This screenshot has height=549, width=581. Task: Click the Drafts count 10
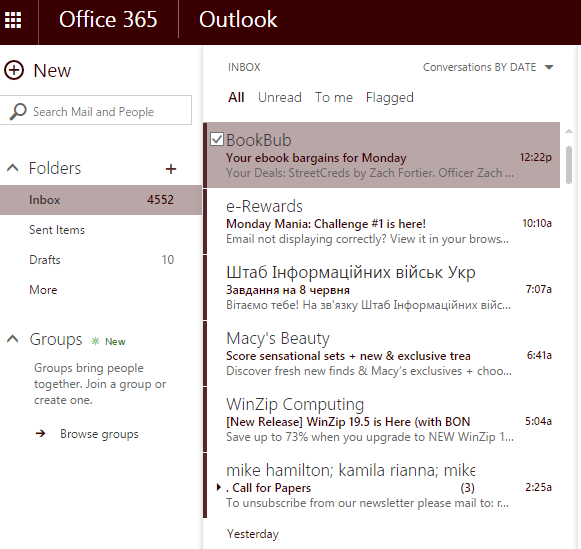167,260
